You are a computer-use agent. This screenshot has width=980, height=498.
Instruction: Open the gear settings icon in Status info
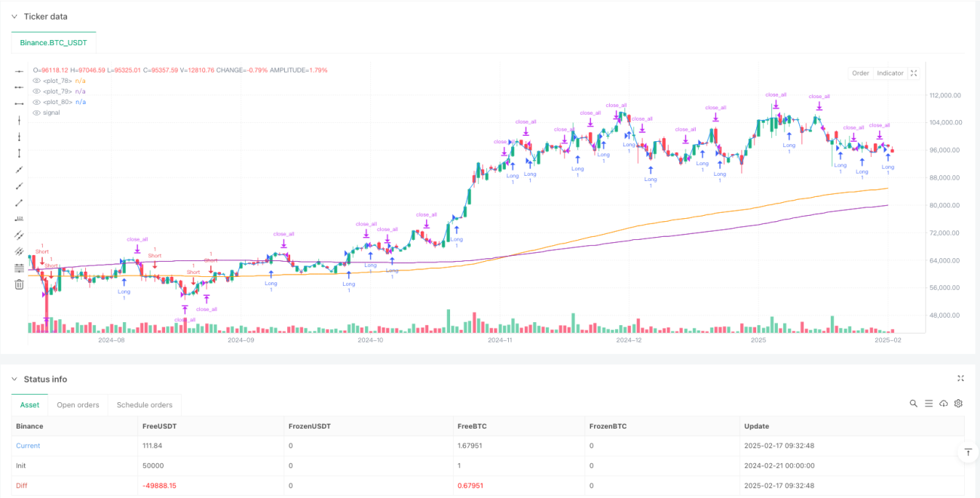coord(958,404)
